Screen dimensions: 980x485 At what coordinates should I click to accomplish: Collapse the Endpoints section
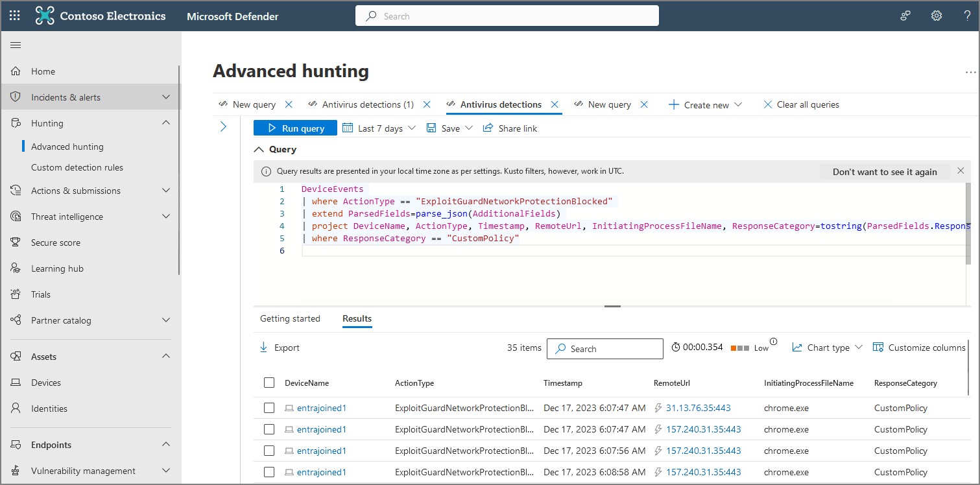(166, 445)
